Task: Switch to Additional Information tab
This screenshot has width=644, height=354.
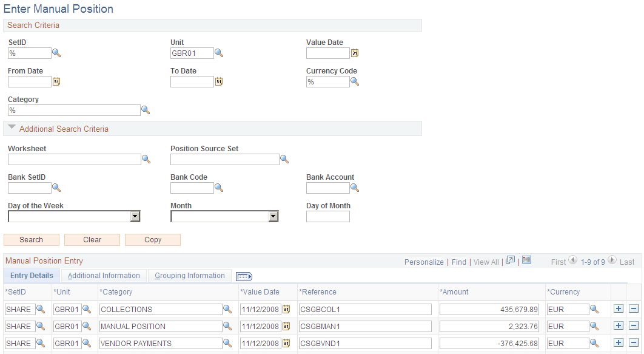Action: (104, 276)
